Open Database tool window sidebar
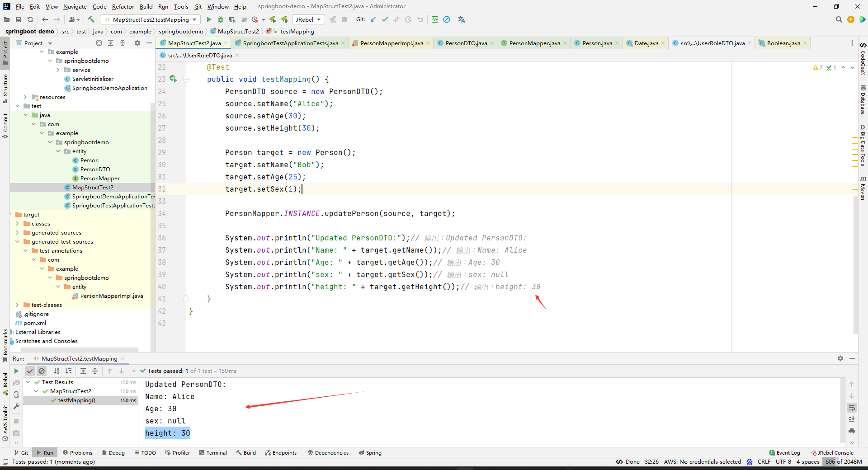Image resolution: width=868 pixels, height=470 pixels. tap(863, 100)
